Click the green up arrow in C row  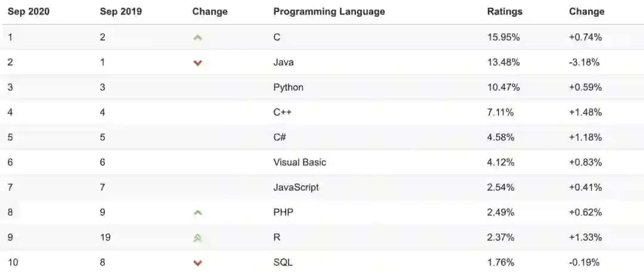pos(198,38)
